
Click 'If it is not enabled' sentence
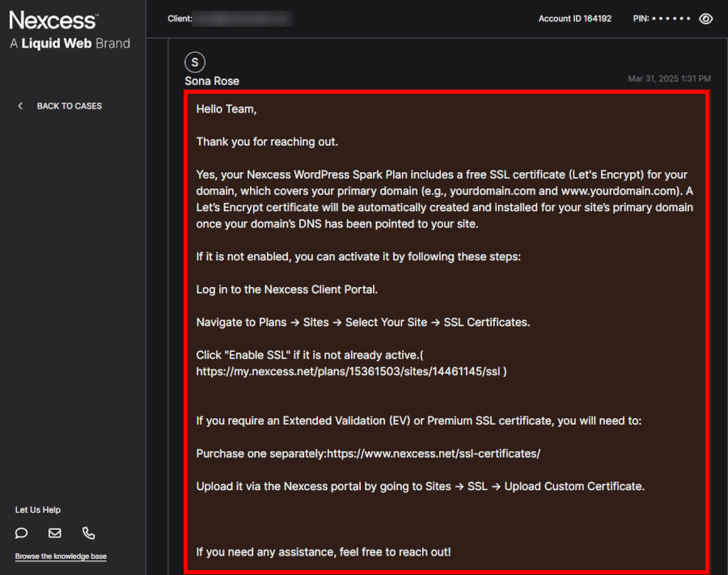coord(358,256)
